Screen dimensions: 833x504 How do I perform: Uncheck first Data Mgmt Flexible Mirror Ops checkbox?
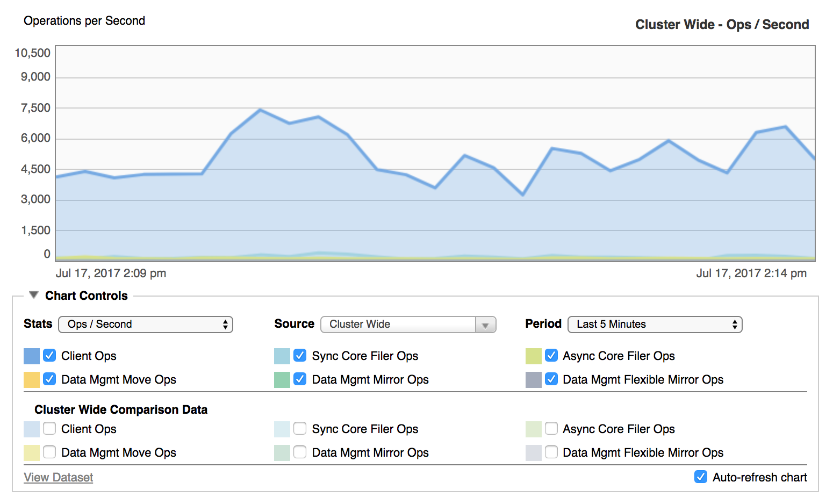tap(551, 379)
